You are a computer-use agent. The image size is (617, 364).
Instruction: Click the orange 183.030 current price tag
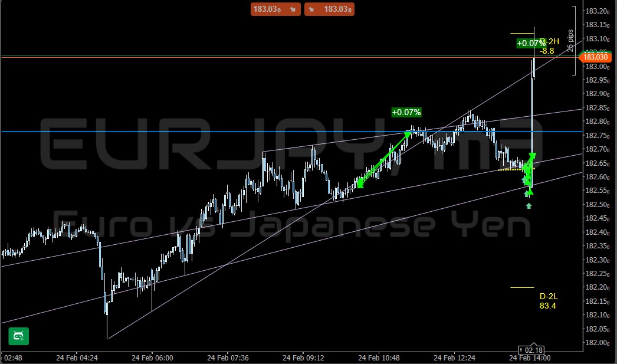pyautogui.click(x=595, y=57)
